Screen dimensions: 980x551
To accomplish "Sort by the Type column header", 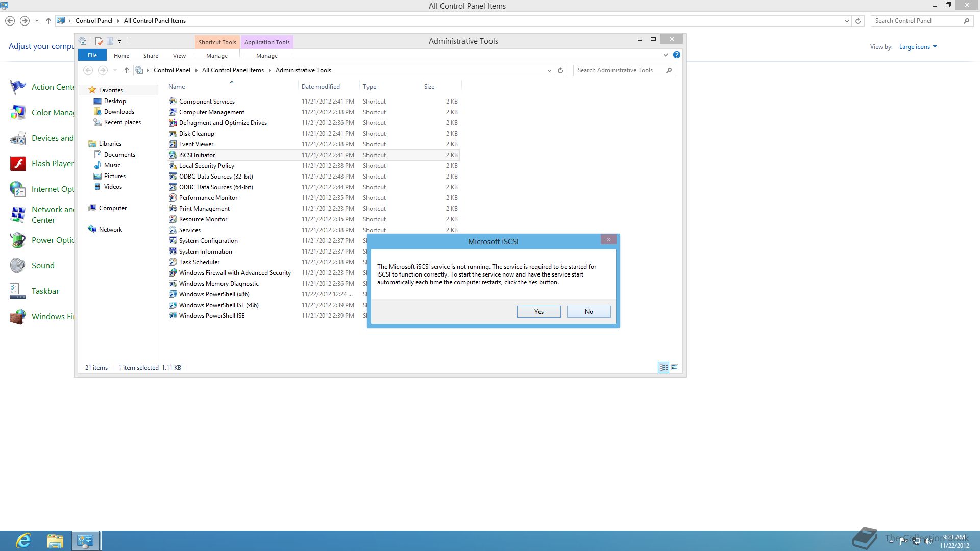I will [370, 87].
